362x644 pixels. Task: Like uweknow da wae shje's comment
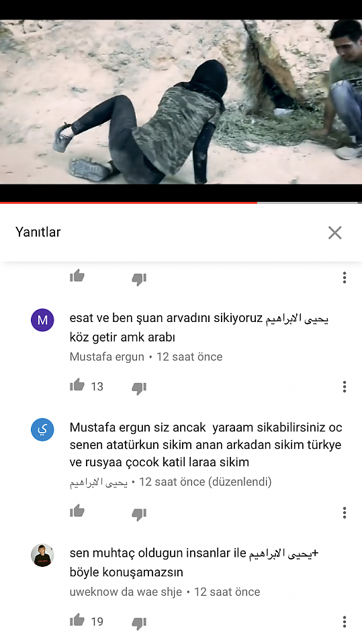77,620
